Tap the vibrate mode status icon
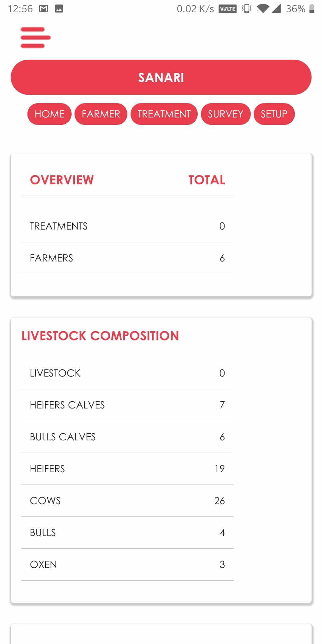 click(x=247, y=9)
